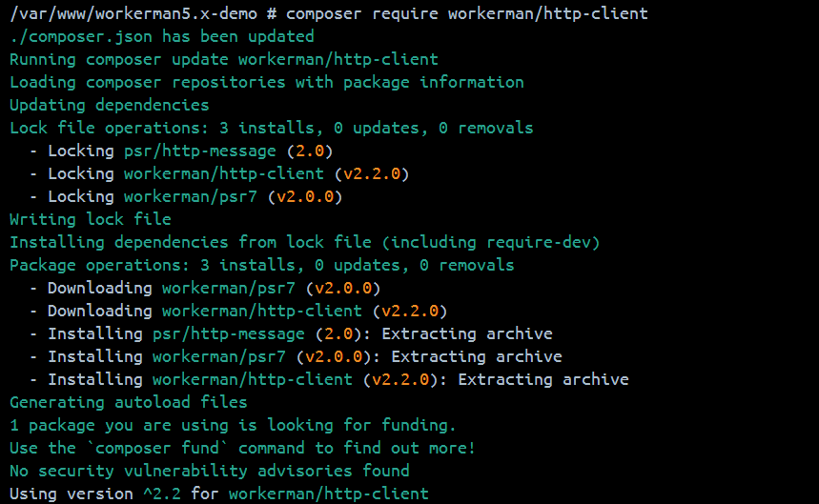Image resolution: width=819 pixels, height=504 pixels.
Task: Click workerman/http-client in the last line
Action: coord(328,494)
